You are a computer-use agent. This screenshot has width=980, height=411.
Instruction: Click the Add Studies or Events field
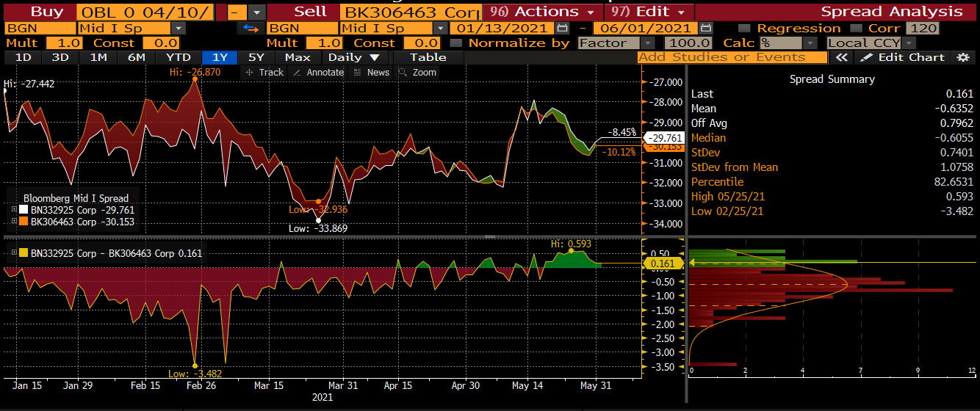point(732,57)
